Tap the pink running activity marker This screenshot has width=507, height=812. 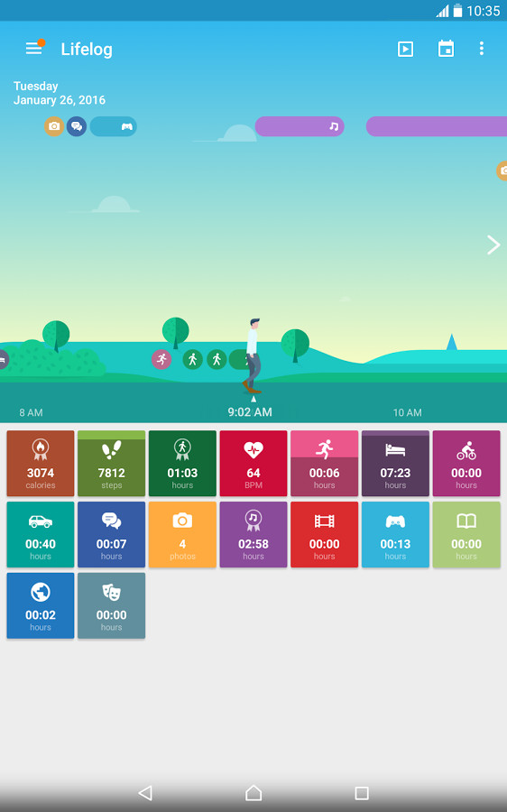point(161,359)
